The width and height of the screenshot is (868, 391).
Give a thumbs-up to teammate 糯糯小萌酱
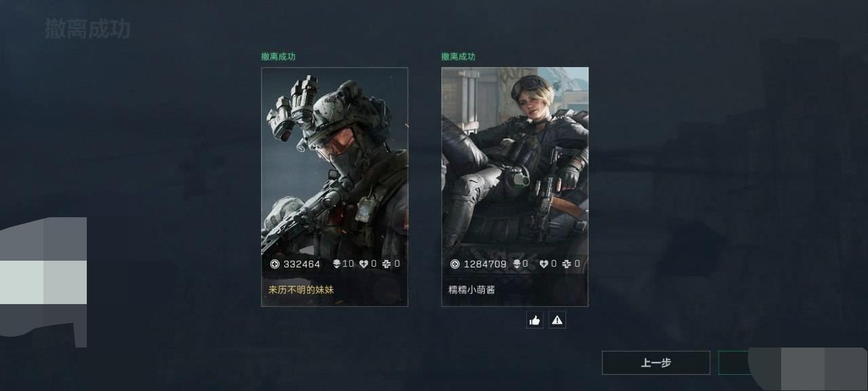click(x=535, y=320)
